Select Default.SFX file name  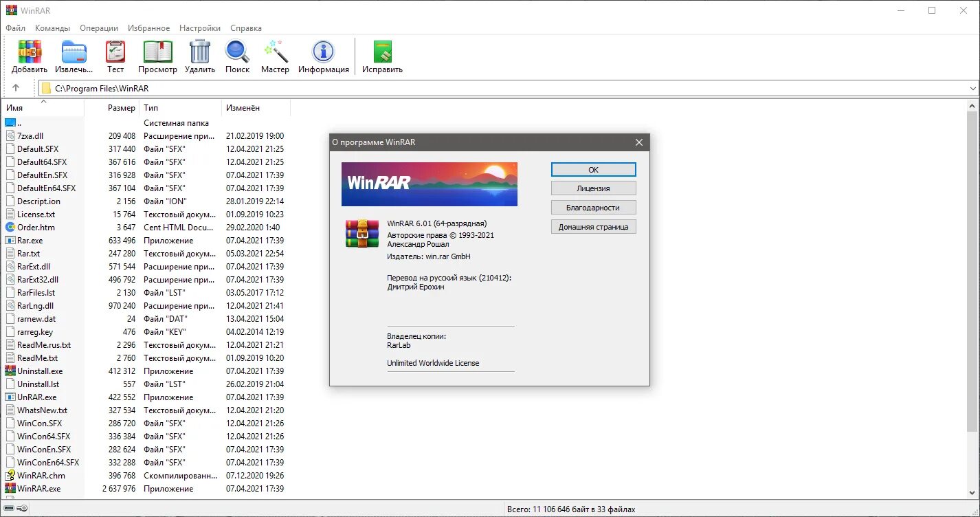pos(38,149)
